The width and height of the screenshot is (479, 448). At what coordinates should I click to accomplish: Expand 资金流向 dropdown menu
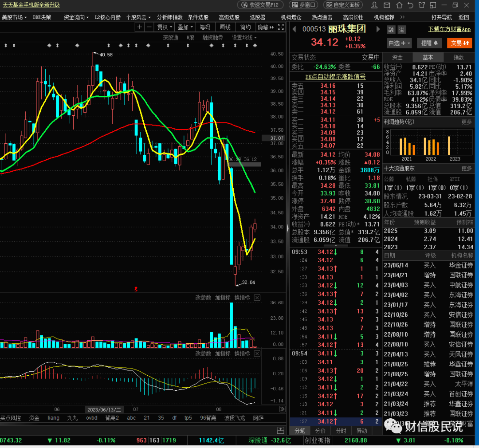[76, 17]
